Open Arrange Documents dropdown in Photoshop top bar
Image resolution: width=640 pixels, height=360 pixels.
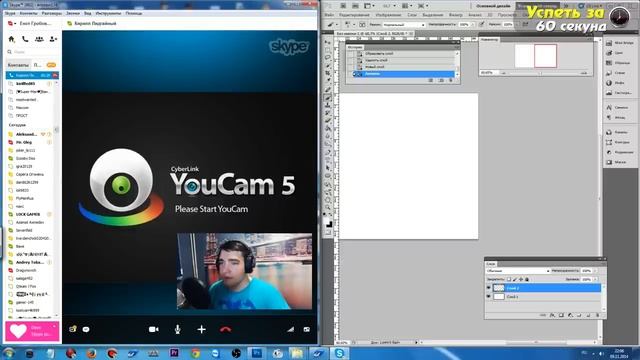406,6
